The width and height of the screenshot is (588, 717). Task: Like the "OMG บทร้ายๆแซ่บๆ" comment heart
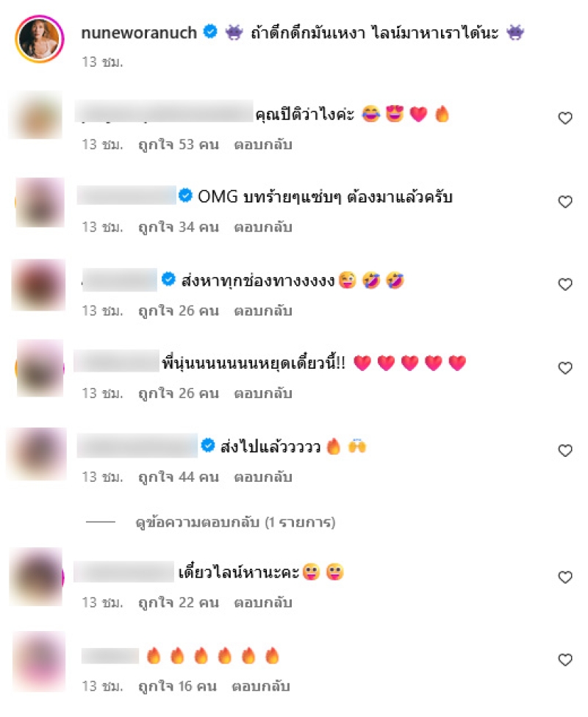pyautogui.click(x=565, y=201)
